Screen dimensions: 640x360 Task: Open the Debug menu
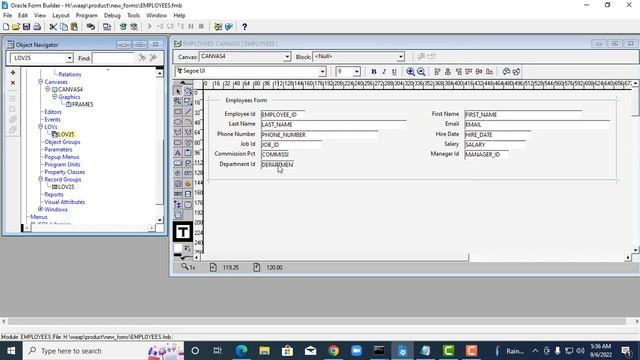pos(112,15)
